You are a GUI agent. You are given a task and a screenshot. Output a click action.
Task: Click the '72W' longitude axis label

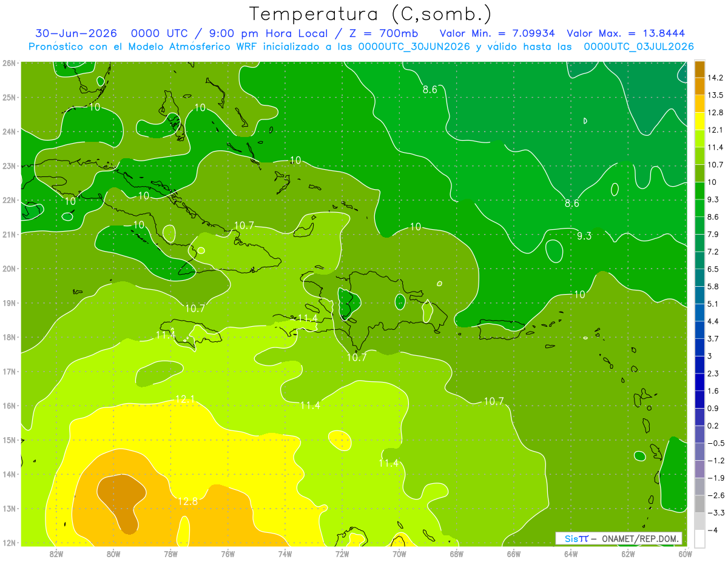click(342, 554)
